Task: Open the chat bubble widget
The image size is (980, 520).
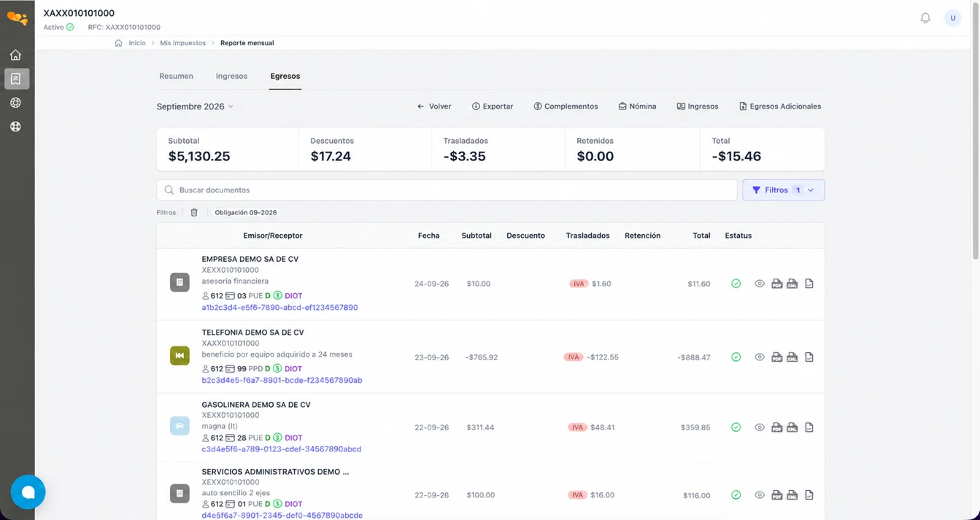Action: coord(28,492)
